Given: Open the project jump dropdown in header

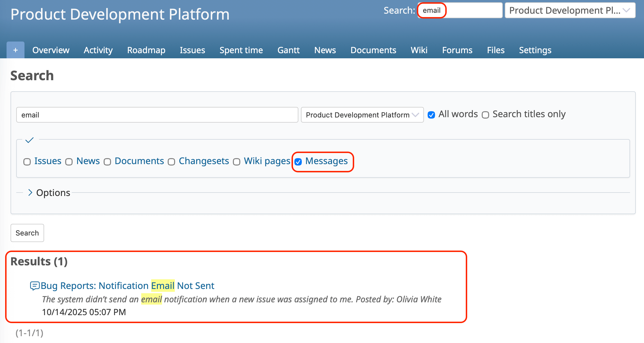Looking at the screenshot, I should [570, 11].
